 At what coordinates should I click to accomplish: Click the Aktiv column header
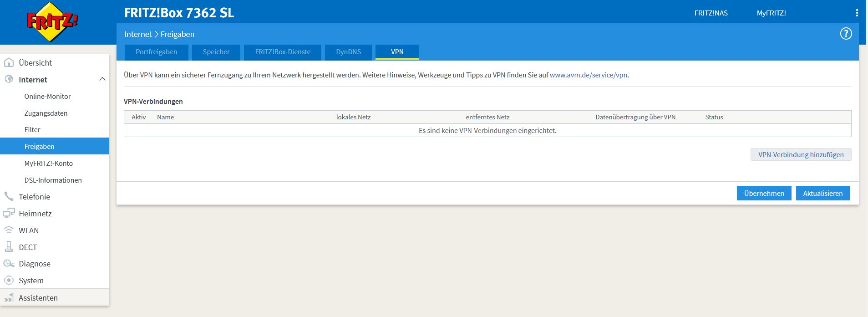pos(139,117)
